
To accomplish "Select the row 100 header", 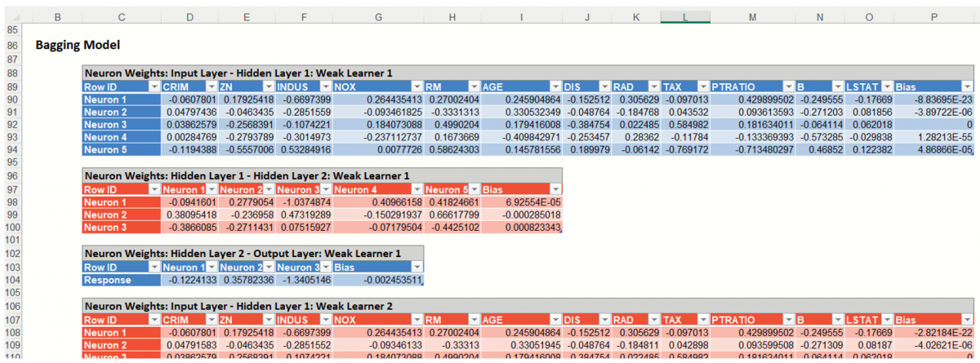I will pyautogui.click(x=12, y=228).
